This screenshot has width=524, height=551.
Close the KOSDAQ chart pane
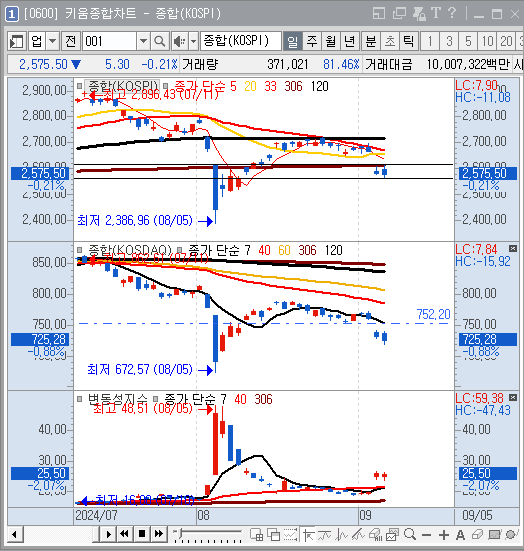[x=513, y=248]
